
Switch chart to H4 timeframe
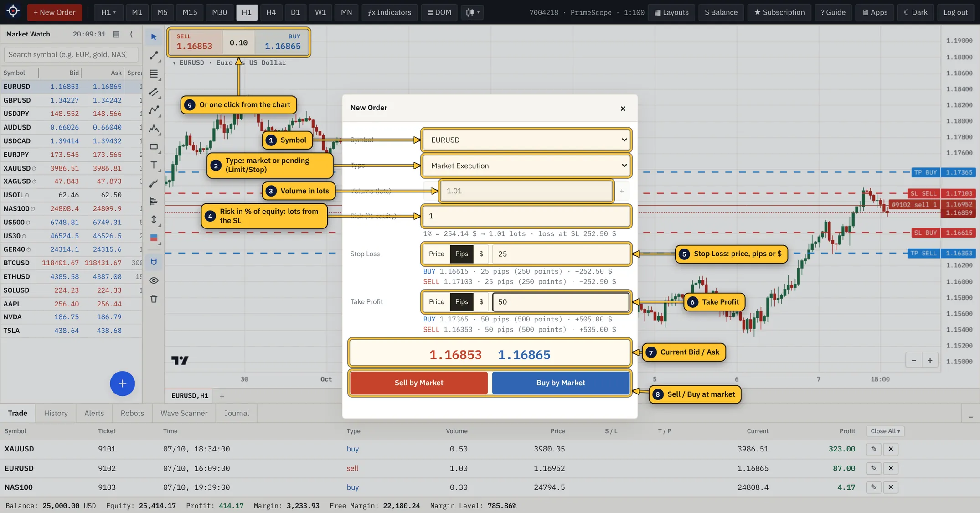click(x=271, y=12)
